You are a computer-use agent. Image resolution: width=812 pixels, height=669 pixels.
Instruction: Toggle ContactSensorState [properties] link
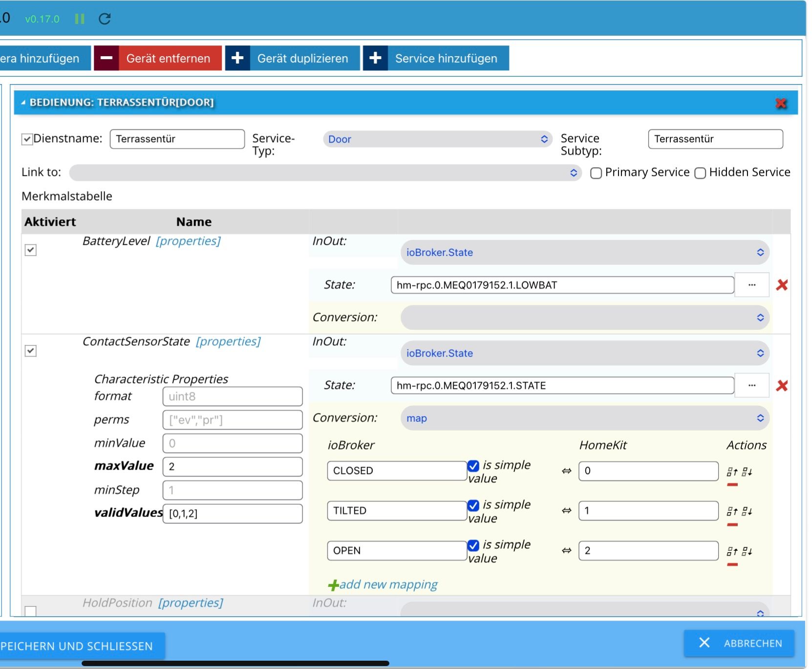point(228,342)
